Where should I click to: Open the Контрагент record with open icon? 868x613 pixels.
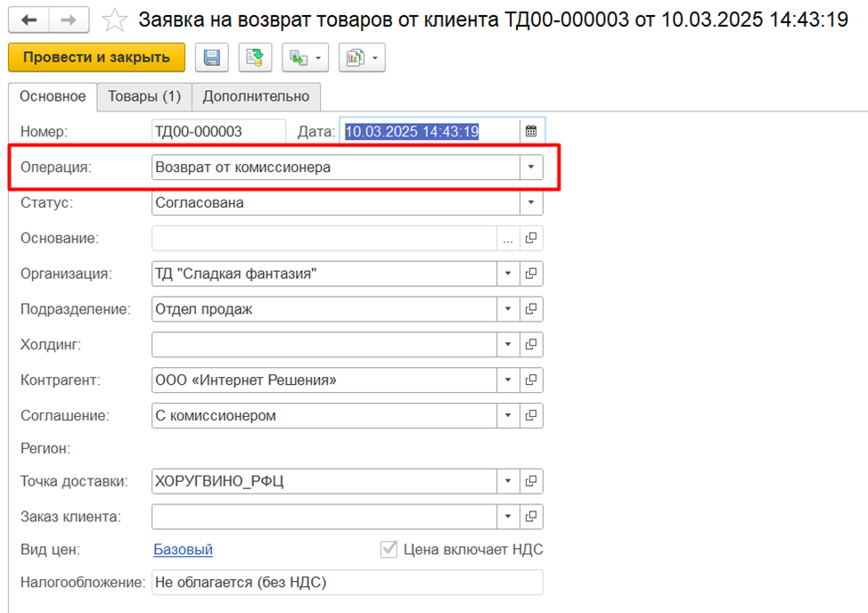531,380
